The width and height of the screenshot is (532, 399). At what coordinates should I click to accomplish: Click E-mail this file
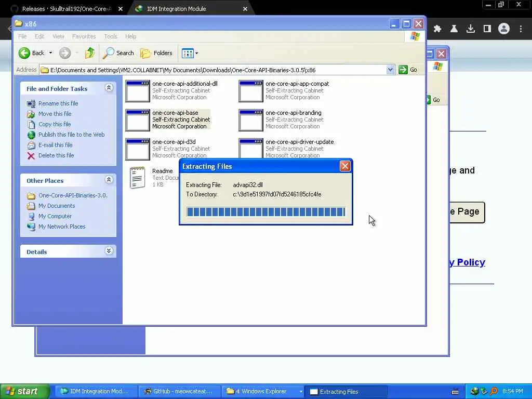(55, 145)
